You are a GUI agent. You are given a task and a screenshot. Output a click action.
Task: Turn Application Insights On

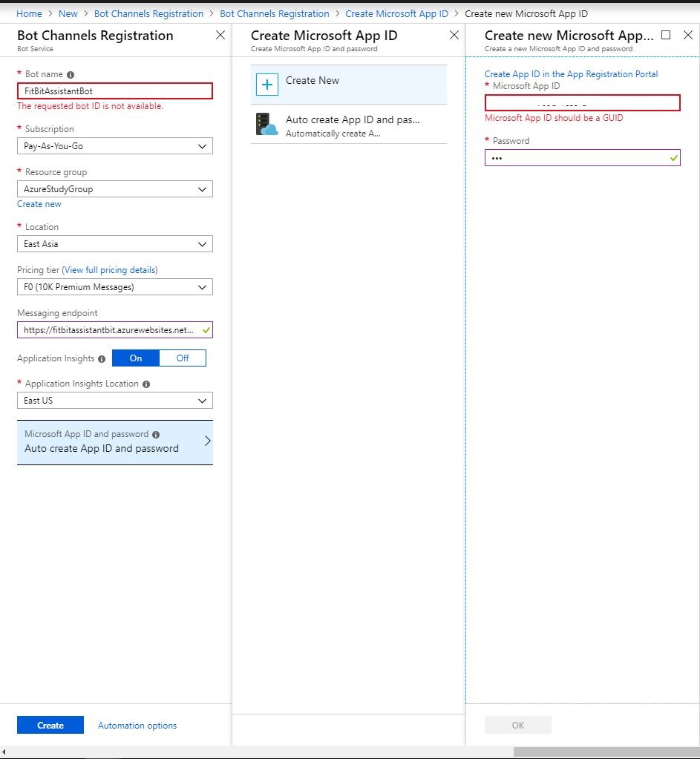[x=136, y=358]
